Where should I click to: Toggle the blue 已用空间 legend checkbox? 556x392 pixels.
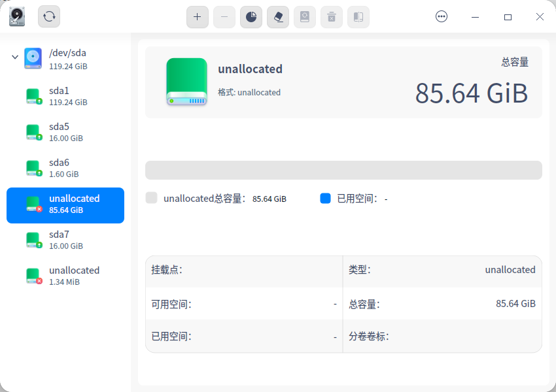coord(325,198)
